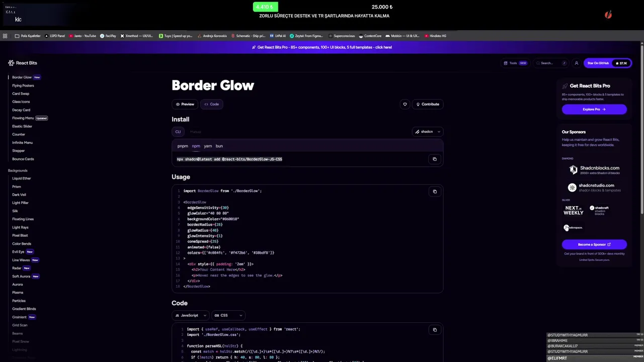Open the Superconscious bookmark
This screenshot has width=644, height=362.
click(342, 36)
